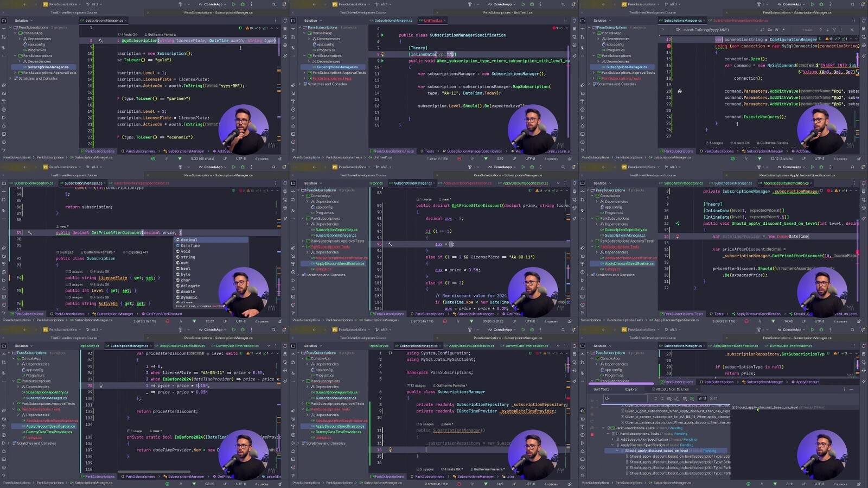The image size is (868, 488).
Task: Start the debugger in the AddSubscription frame toolbar
Action: (242, 4)
